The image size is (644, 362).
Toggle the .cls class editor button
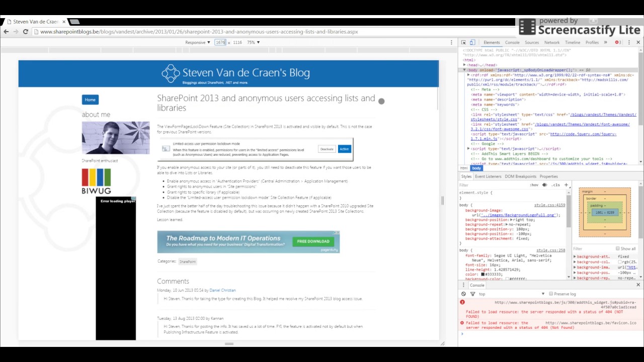click(x=555, y=185)
